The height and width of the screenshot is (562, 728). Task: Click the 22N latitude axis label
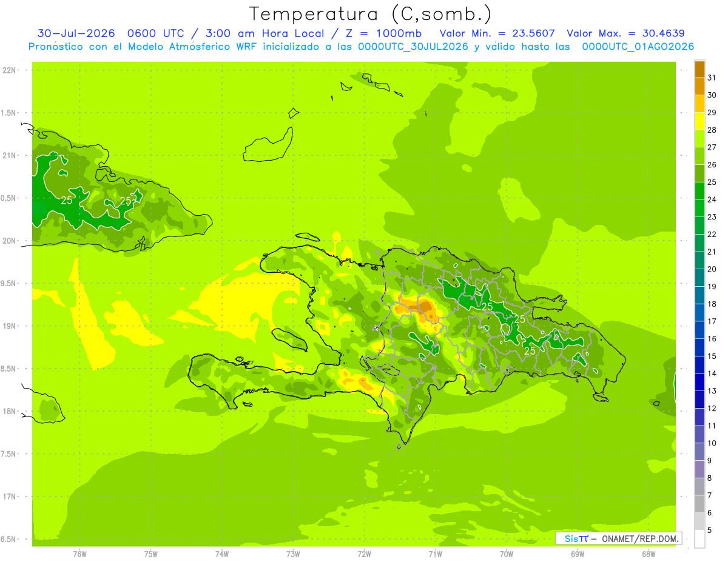click(9, 70)
